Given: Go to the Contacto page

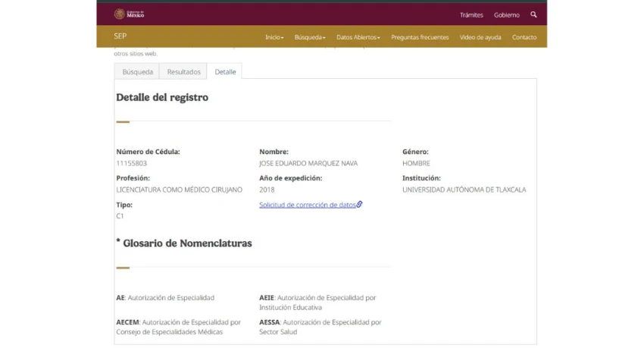Looking at the screenshot, I should [524, 37].
